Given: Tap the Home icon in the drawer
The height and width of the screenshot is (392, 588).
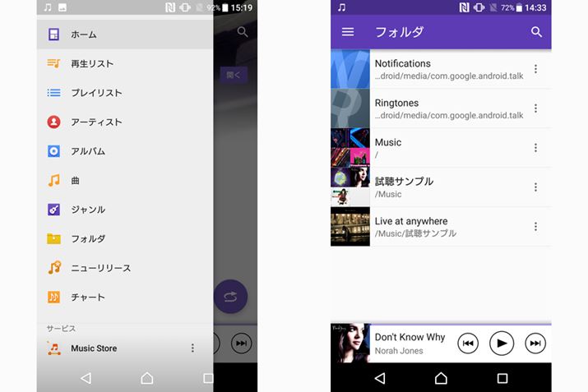Looking at the screenshot, I should tap(53, 35).
